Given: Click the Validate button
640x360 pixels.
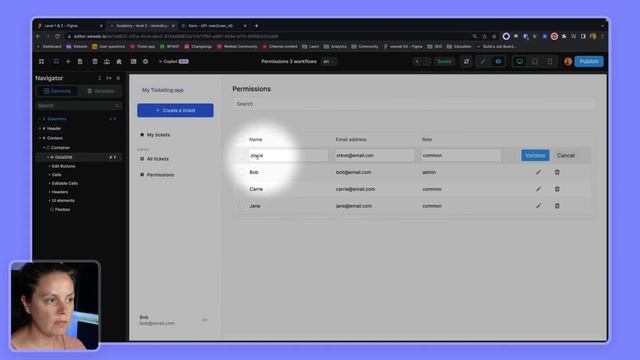Looking at the screenshot, I should click(x=535, y=156).
